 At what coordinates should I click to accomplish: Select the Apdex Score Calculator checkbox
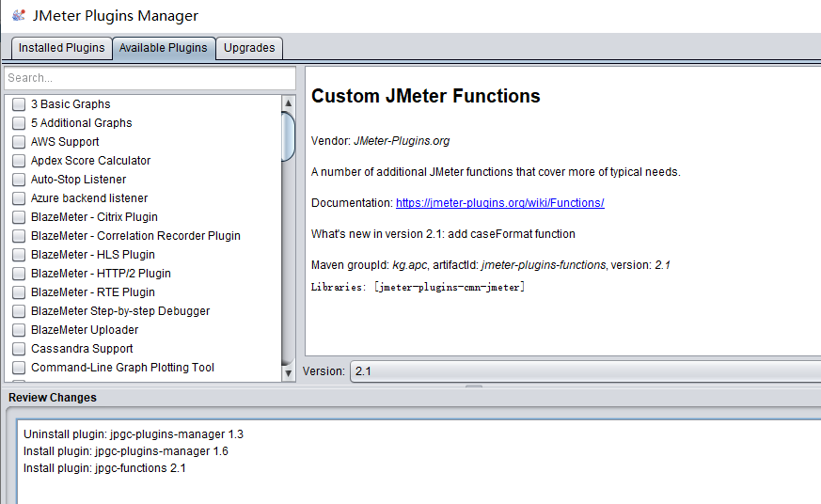[x=19, y=161]
